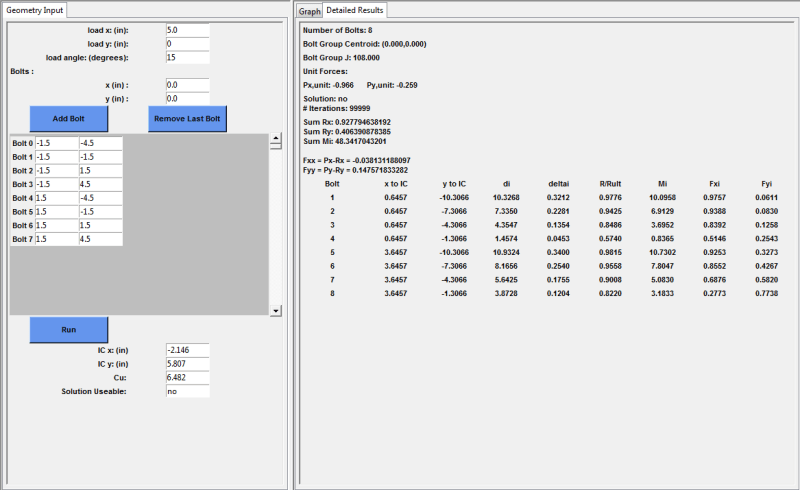Image resolution: width=800 pixels, height=490 pixels.
Task: Click the 'x to IC' column header
Action: pyautogui.click(x=396, y=184)
